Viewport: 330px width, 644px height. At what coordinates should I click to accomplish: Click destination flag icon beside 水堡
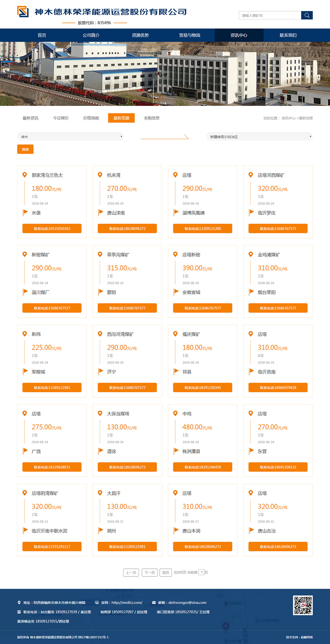coord(25,212)
